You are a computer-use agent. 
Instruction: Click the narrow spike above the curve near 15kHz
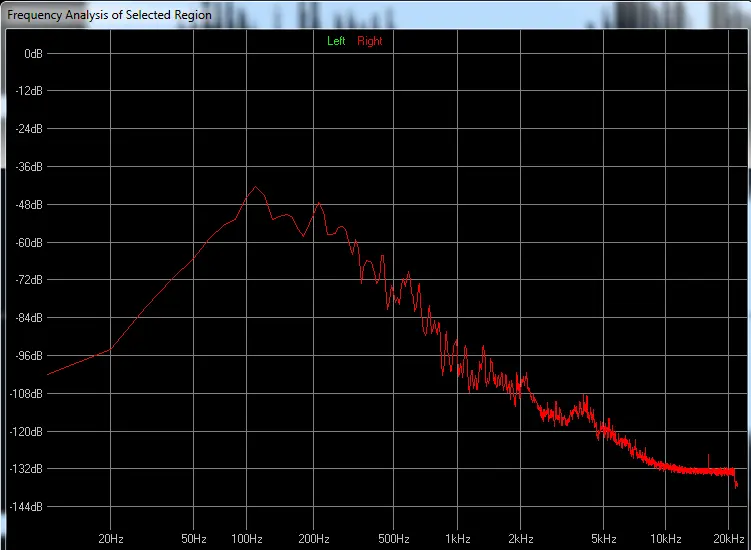click(x=709, y=459)
